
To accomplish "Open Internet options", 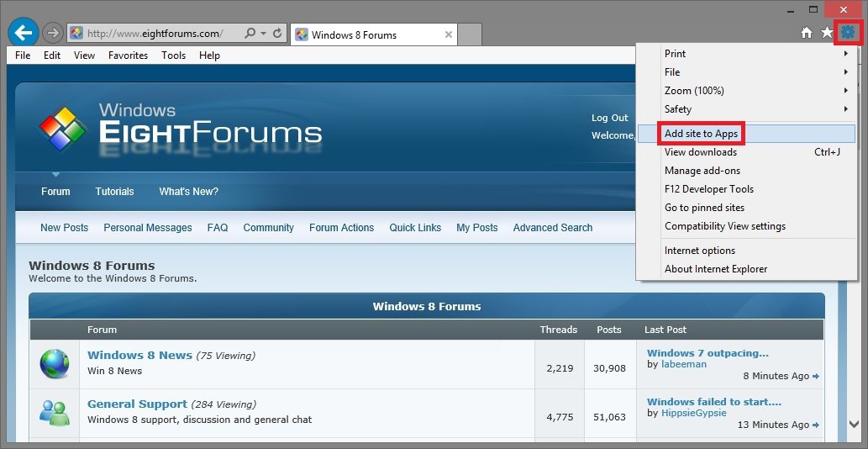I will [746, 251].
